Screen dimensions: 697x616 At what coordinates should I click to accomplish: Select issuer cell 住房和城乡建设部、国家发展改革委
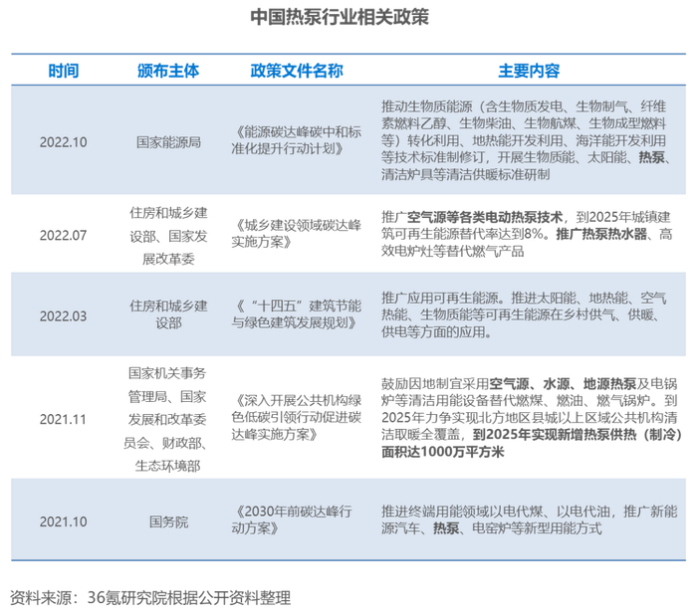coord(168,236)
